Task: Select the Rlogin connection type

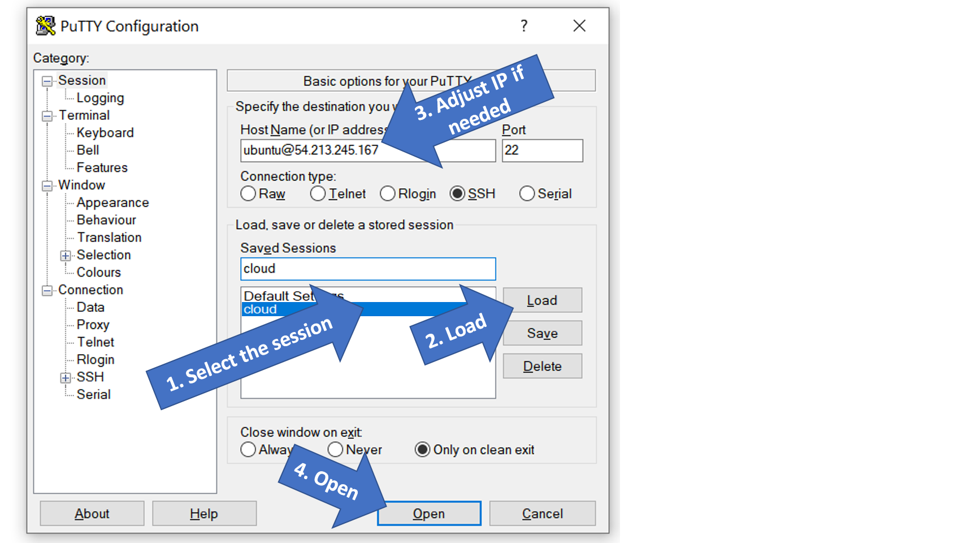Action: click(387, 194)
